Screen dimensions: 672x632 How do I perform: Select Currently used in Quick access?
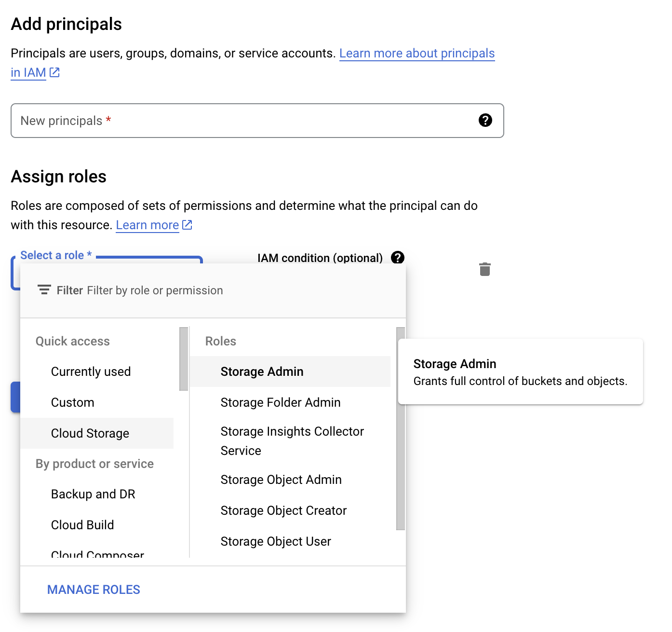point(91,371)
